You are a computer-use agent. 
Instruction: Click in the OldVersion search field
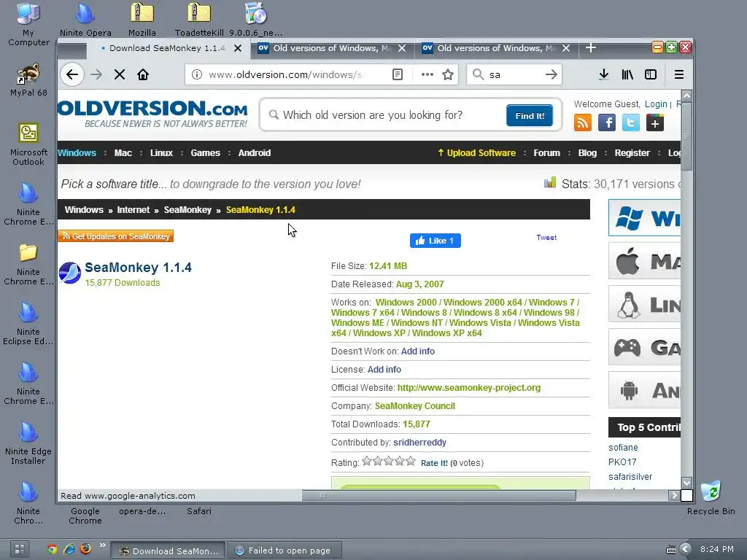tap(388, 115)
